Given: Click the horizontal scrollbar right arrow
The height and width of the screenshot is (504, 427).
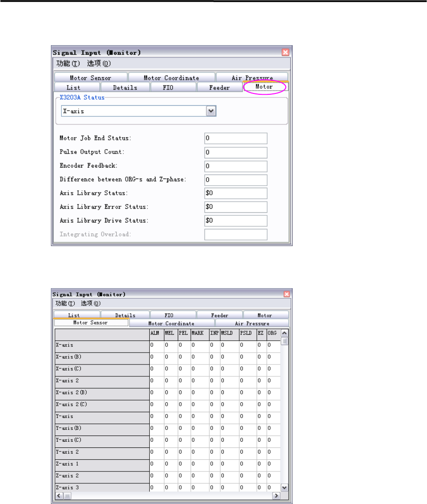Looking at the screenshot, I should pos(276,496).
